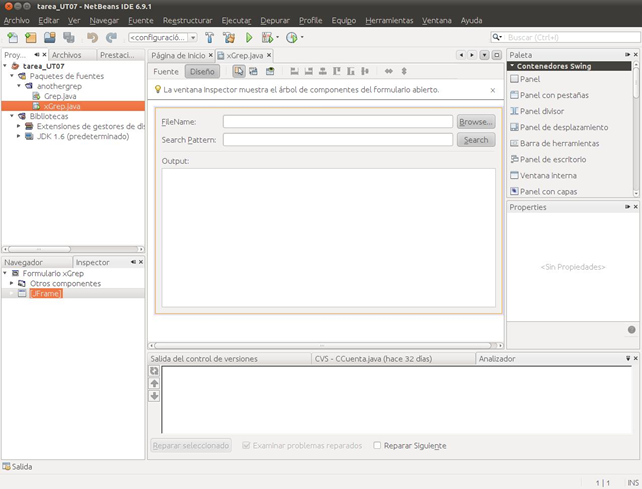
Task: Click the search magnifier icon
Action: (x=497, y=37)
